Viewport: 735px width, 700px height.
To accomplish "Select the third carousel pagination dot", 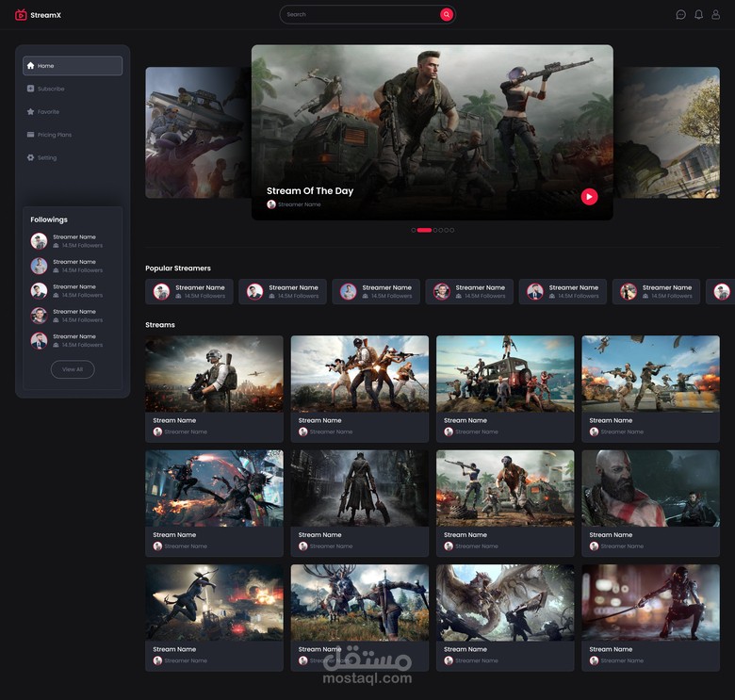I will 435,230.
